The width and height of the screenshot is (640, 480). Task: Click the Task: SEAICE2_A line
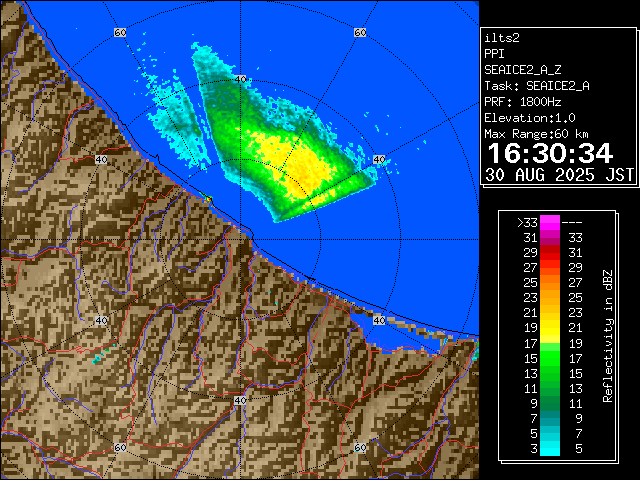click(x=536, y=85)
